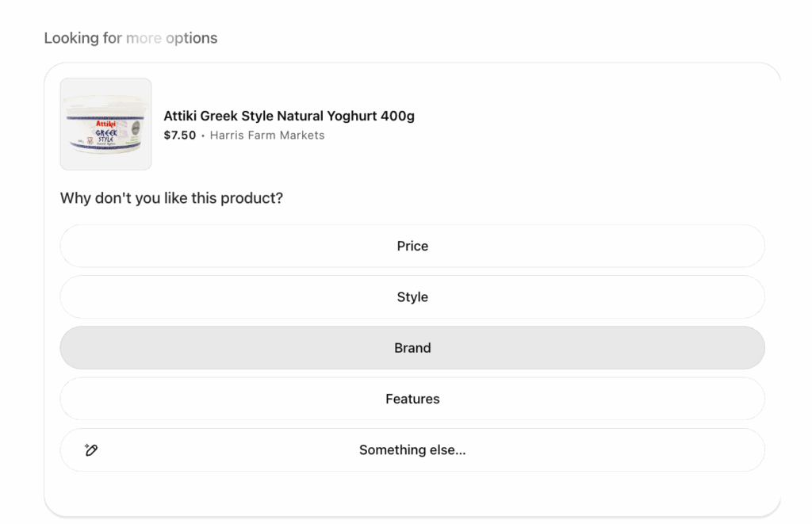
Task: Click right side of the Something else pill
Action: pos(714,450)
